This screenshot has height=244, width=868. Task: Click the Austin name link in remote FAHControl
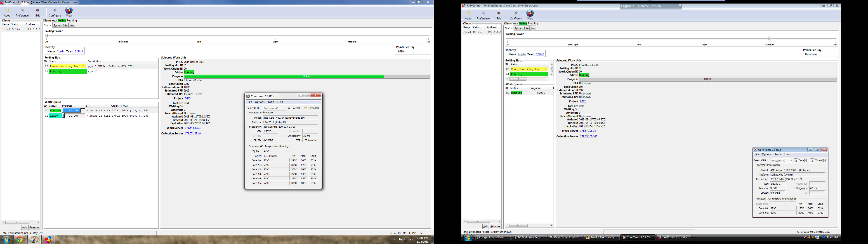pyautogui.click(x=522, y=55)
